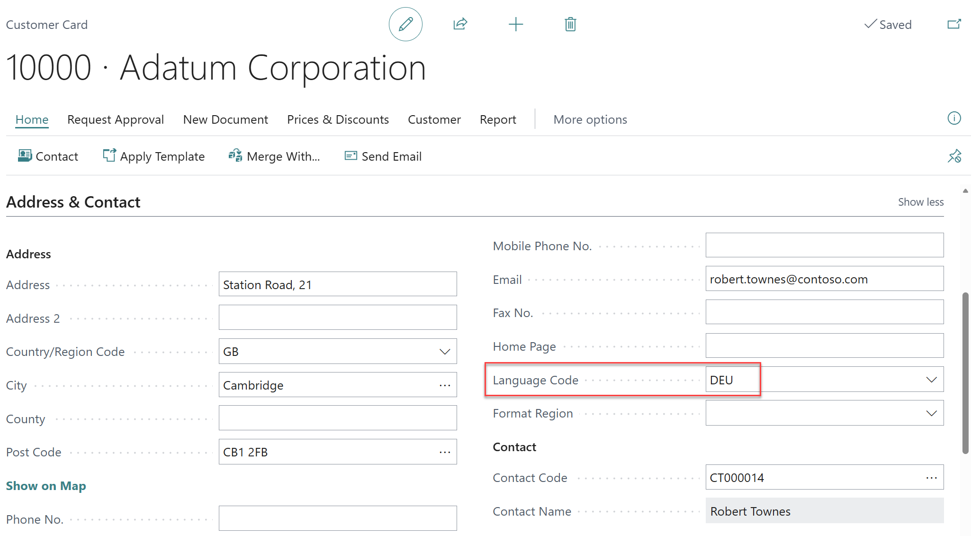Click the Customer Card page caption

(47, 25)
